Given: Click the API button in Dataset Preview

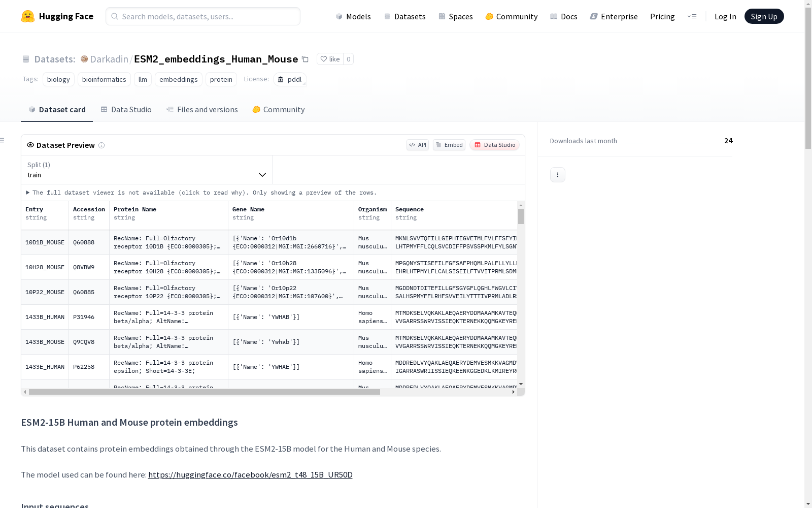Looking at the screenshot, I should 418,145.
